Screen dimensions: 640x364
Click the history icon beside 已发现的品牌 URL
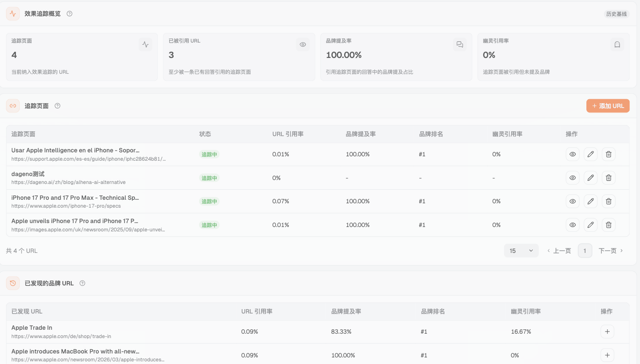(13, 283)
